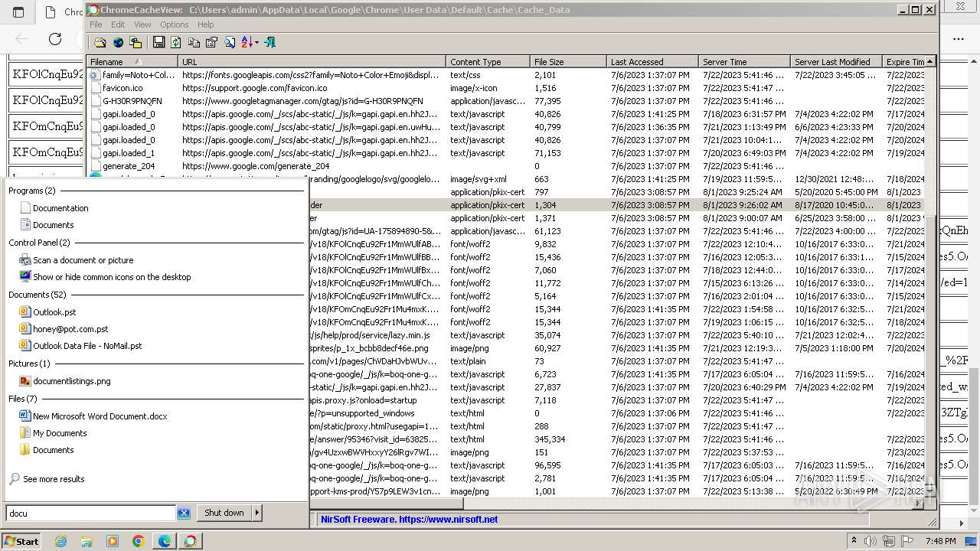Click the browser reload button behind ChromeCacheView
Viewport: 980px width, 551px height.
coord(55,38)
